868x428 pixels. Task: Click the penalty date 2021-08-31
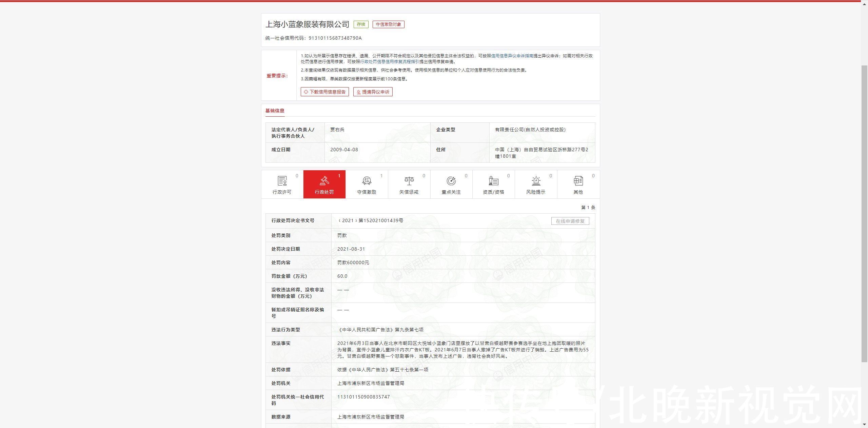pos(351,249)
